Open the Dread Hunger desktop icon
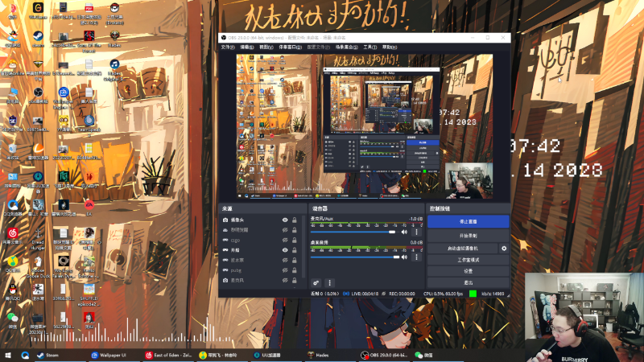Screen dimensions: 644x362 tap(38, 239)
